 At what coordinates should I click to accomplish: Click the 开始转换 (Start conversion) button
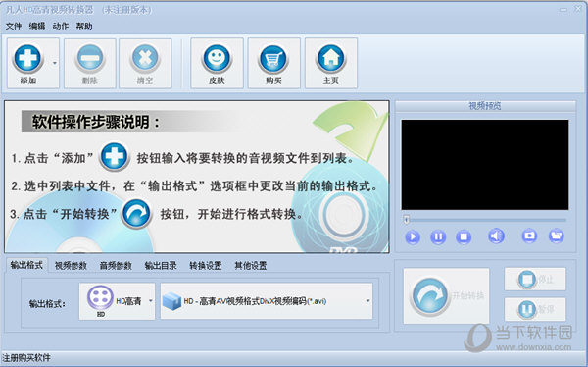pyautogui.click(x=446, y=295)
